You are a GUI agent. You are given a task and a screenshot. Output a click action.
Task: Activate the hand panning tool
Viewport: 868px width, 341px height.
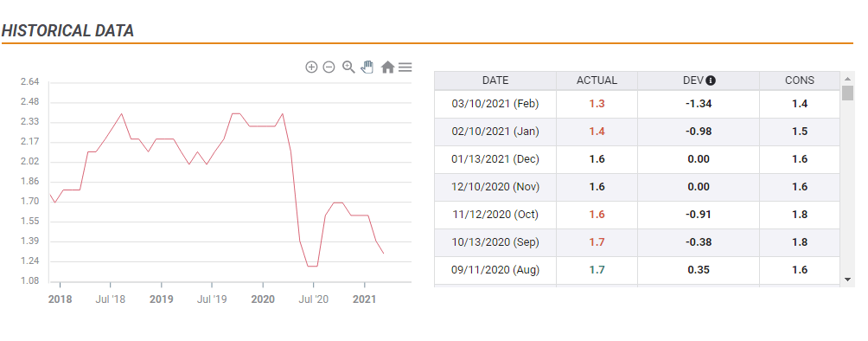pos(367,68)
